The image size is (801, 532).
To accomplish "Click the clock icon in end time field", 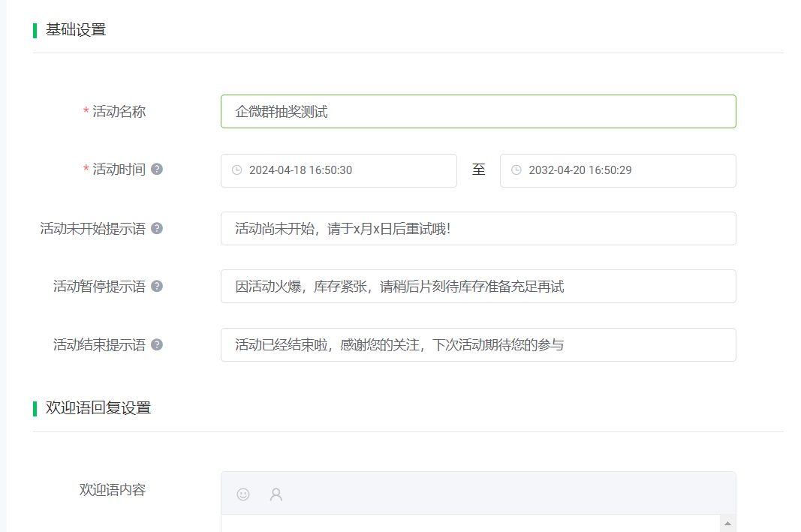I will pos(515,170).
